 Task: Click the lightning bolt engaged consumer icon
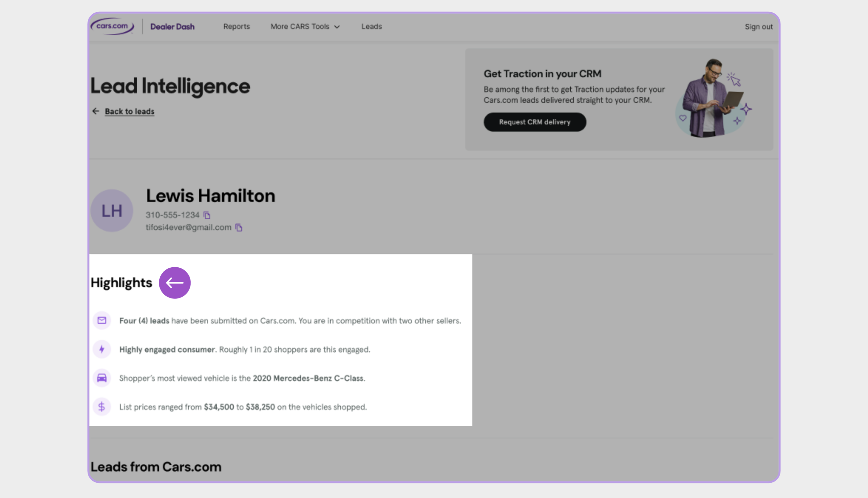pyautogui.click(x=102, y=349)
